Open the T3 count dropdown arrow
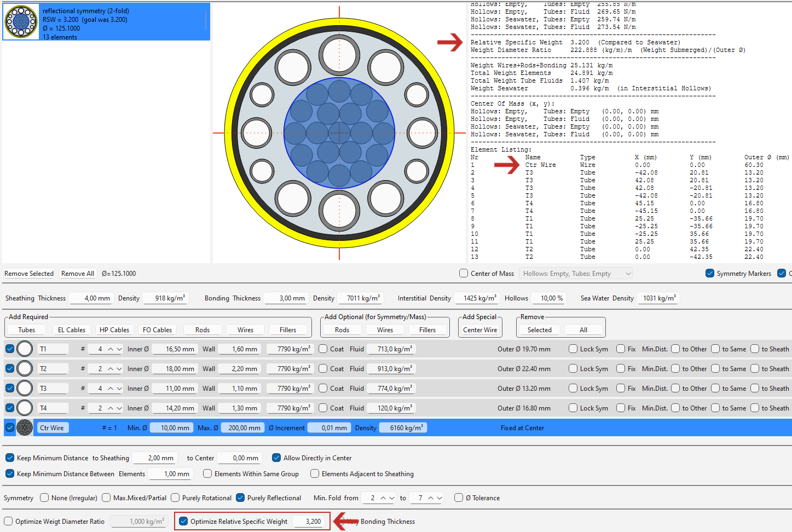Image resolution: width=792 pixels, height=532 pixels. click(119, 388)
